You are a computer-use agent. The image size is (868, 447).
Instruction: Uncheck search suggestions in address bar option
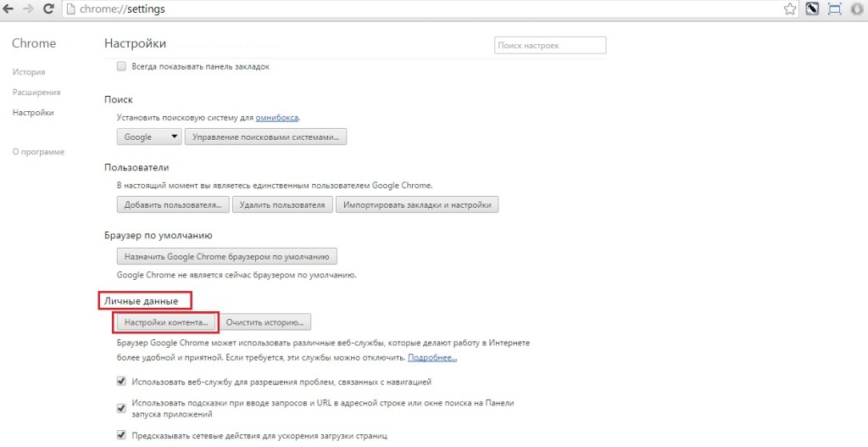(x=121, y=408)
